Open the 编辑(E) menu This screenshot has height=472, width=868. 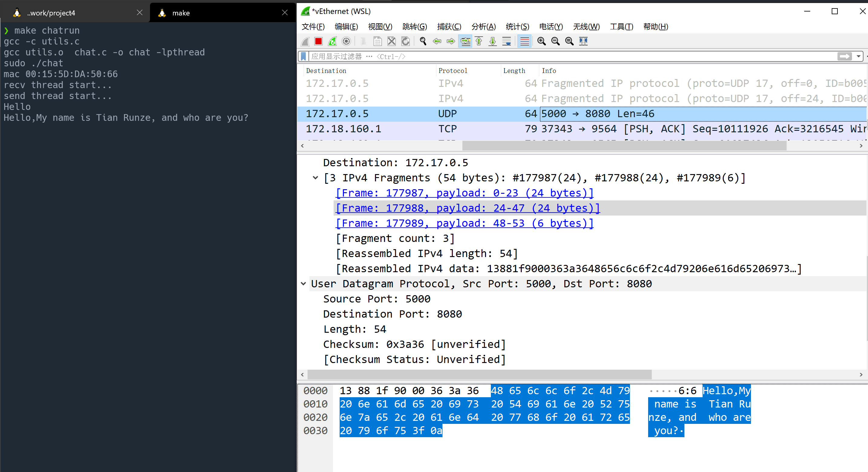pyautogui.click(x=346, y=27)
